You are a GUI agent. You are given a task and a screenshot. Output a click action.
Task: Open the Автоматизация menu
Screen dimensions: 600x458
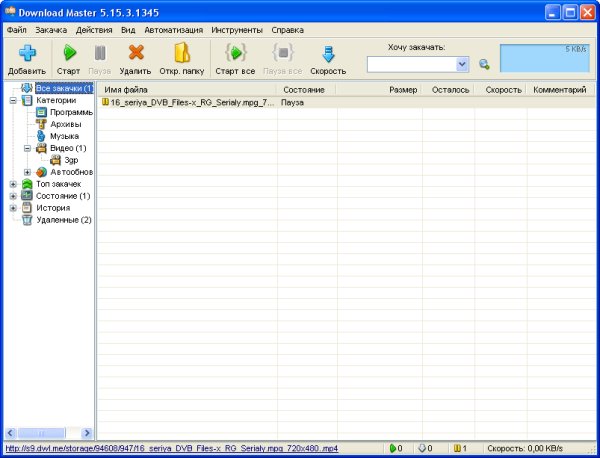pyautogui.click(x=174, y=30)
